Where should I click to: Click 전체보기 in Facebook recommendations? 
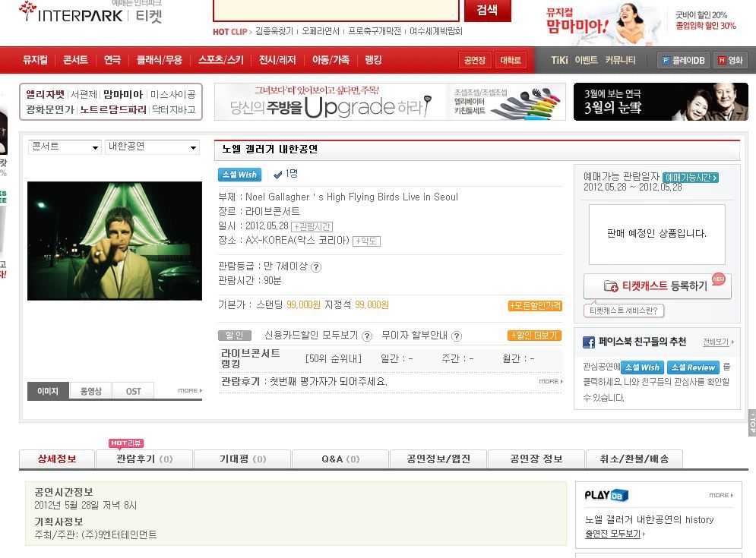tap(718, 342)
